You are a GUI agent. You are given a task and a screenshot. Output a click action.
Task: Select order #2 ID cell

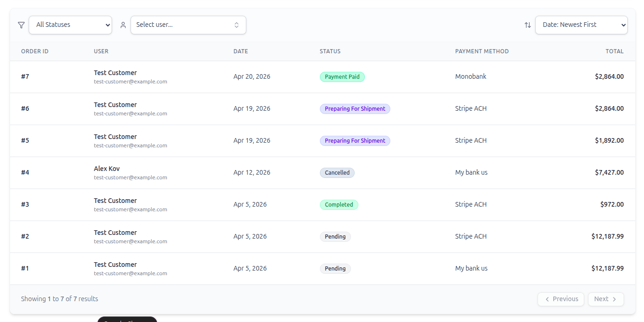25,237
